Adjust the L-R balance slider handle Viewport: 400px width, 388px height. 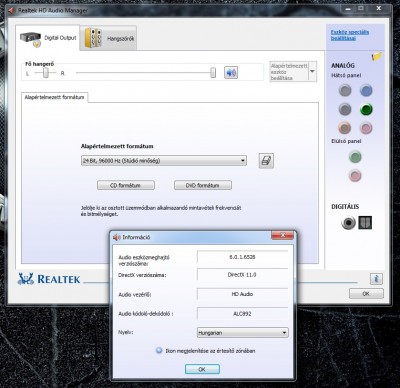46,73
